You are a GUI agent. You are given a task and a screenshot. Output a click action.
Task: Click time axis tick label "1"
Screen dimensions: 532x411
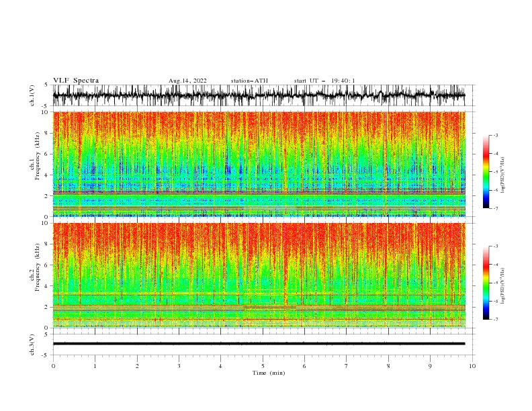(95, 366)
